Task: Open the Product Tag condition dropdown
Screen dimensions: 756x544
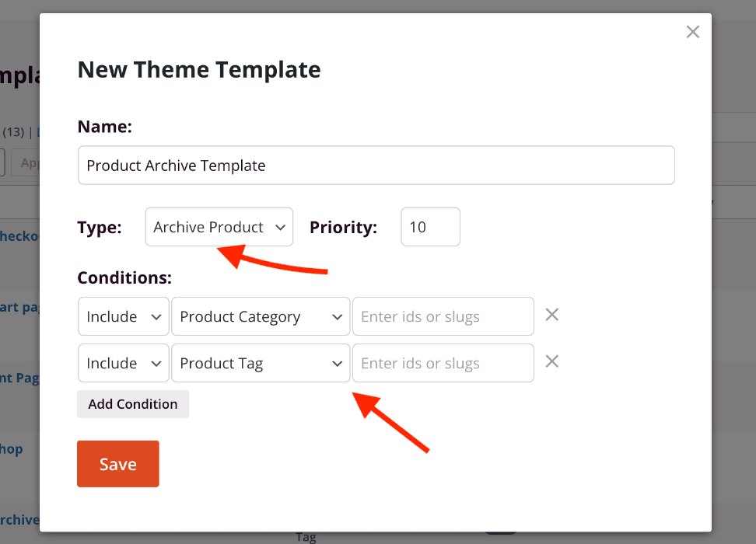Action: 260,364
